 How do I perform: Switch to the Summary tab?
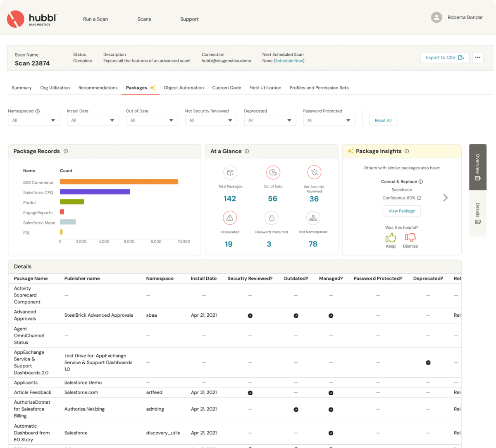(21, 88)
